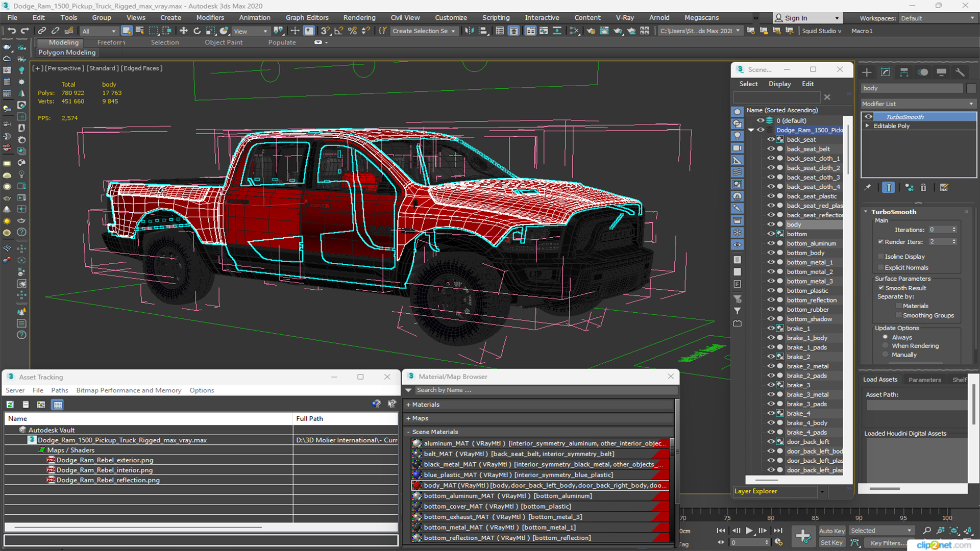The height and width of the screenshot is (551, 980).
Task: Click the object color swatch beside body name
Action: pyautogui.click(x=971, y=88)
